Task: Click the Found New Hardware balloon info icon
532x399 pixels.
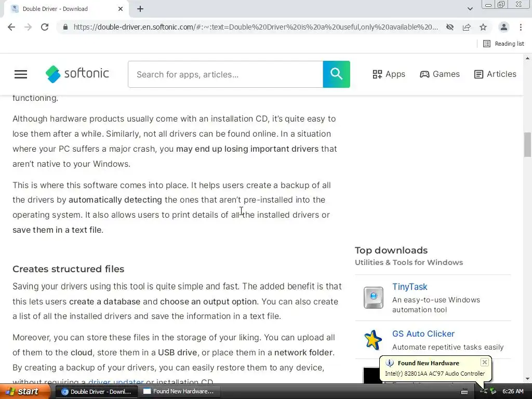Action: (x=390, y=363)
